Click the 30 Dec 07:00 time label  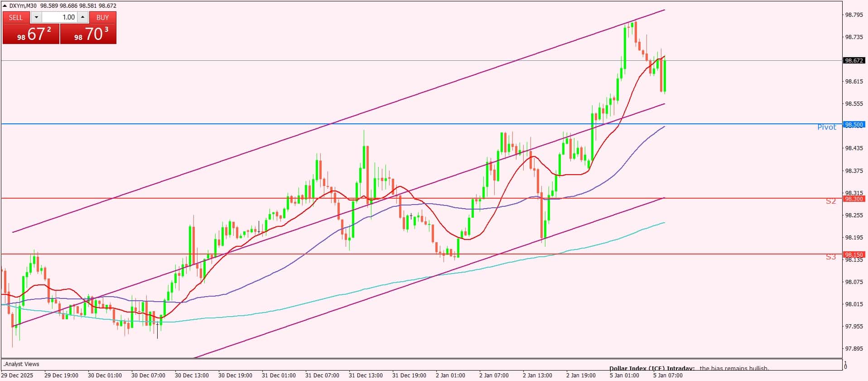[x=148, y=376]
